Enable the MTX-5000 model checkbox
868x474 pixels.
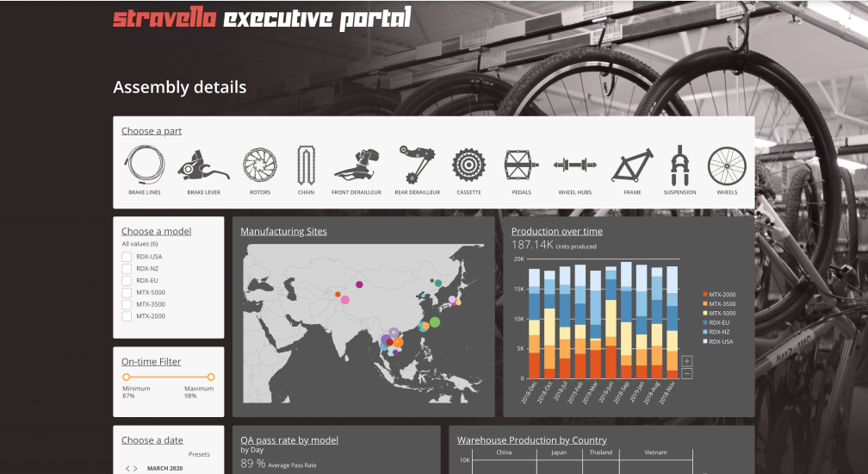(127, 292)
